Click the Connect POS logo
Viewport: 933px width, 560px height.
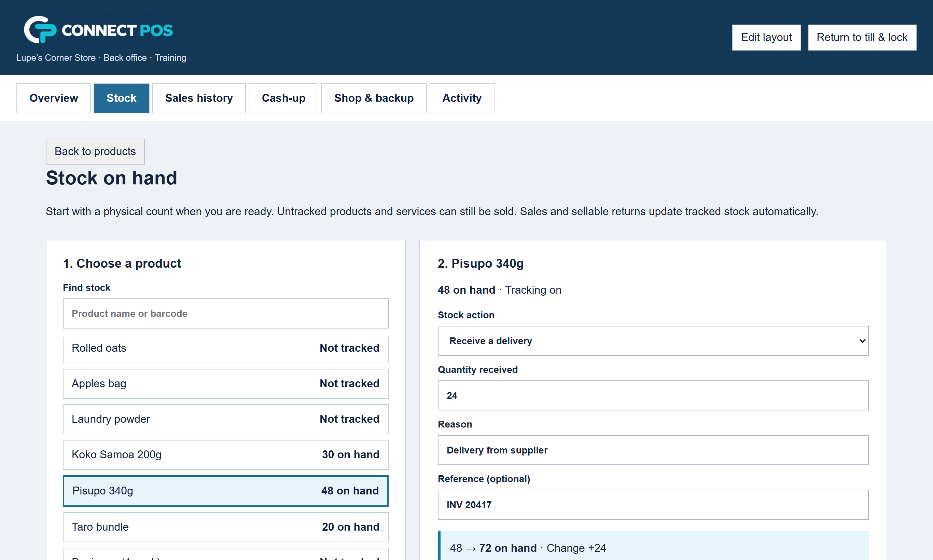(x=98, y=30)
